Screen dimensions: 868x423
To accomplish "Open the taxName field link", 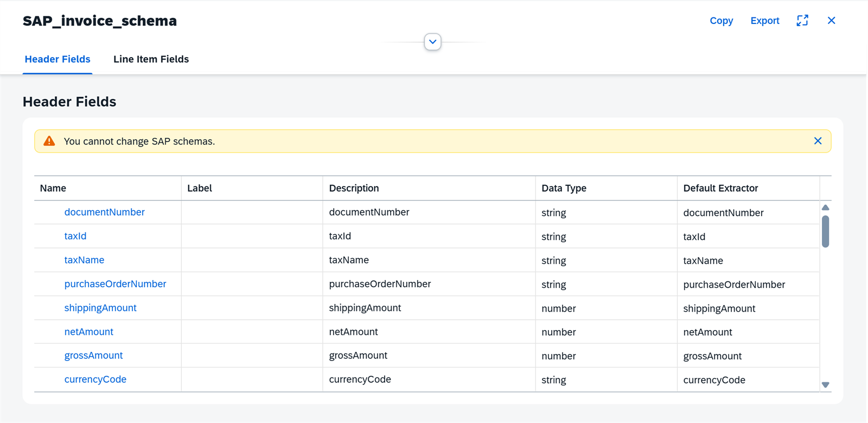I will [x=84, y=260].
